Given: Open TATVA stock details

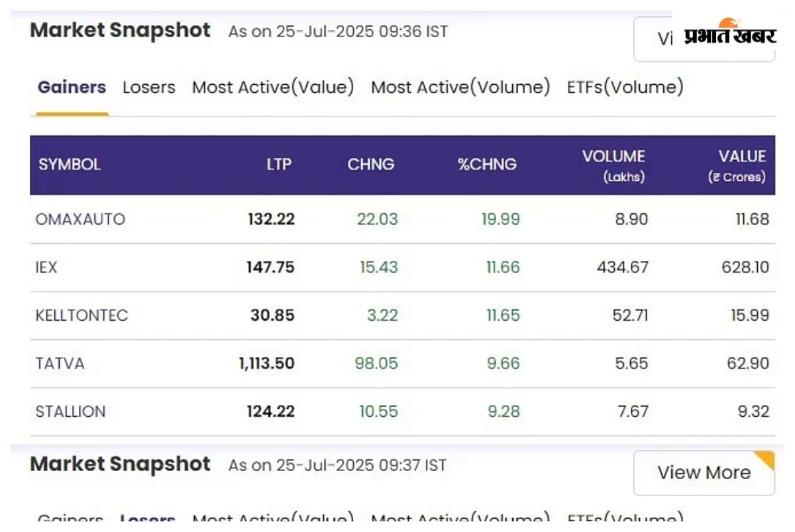Looking at the screenshot, I should (x=60, y=363).
